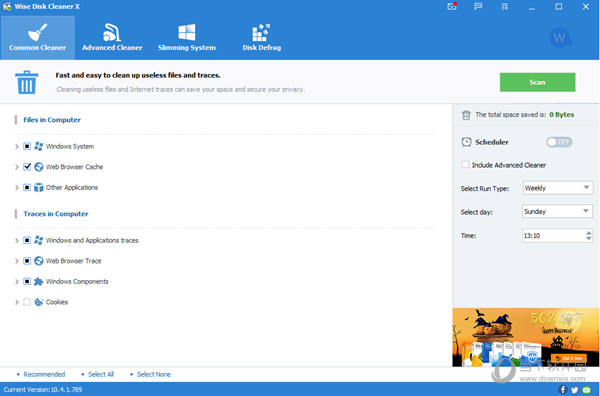Maximize the Wise Disk Cleaner window
Screen dimensions: 600x396
click(559, 7)
